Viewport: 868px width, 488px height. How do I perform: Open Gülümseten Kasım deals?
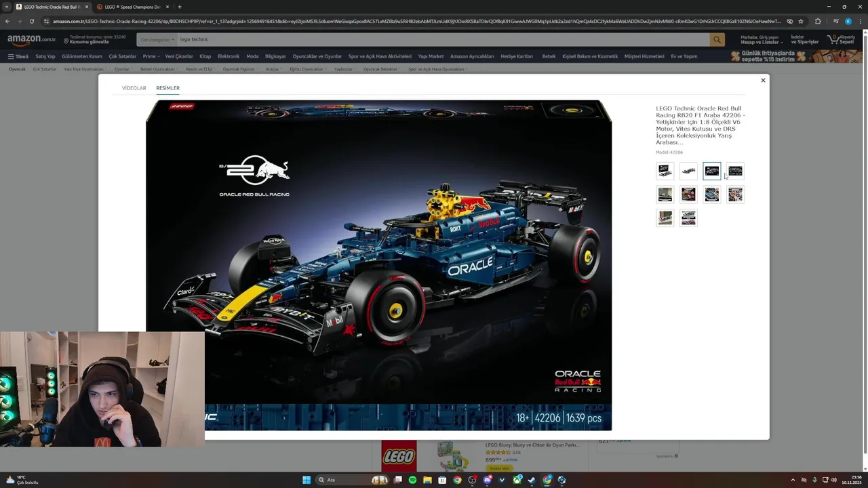tap(82, 56)
